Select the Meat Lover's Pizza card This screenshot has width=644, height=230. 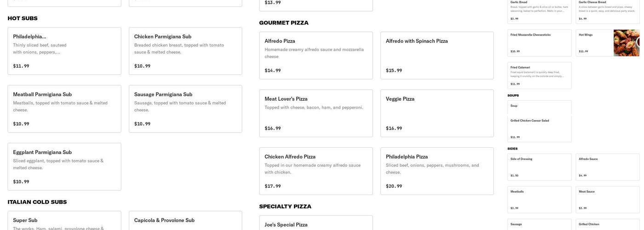[x=316, y=113]
